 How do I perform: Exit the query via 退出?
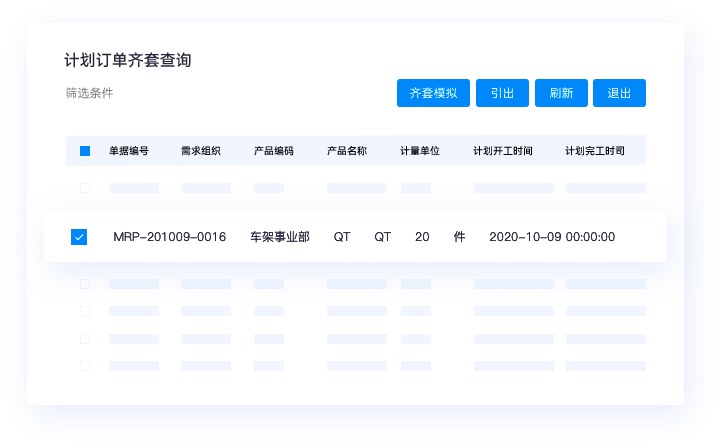[619, 93]
